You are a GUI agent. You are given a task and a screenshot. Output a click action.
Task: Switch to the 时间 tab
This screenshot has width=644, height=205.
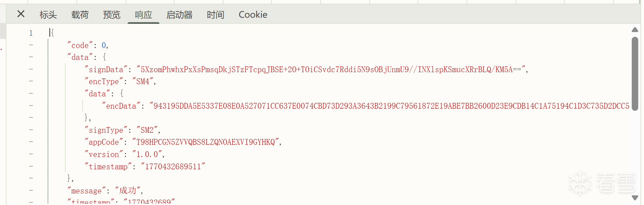pyautogui.click(x=216, y=15)
